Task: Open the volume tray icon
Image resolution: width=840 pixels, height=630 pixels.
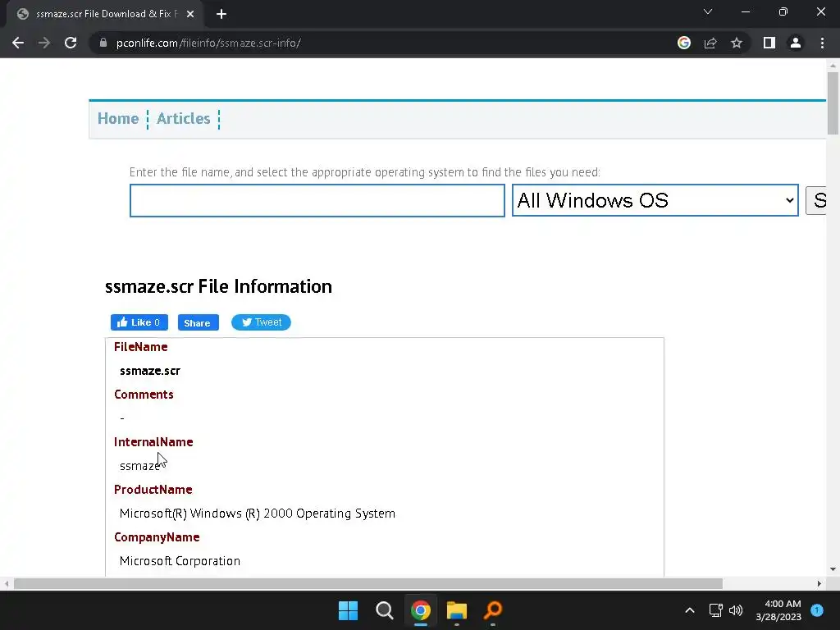Action: click(x=736, y=610)
